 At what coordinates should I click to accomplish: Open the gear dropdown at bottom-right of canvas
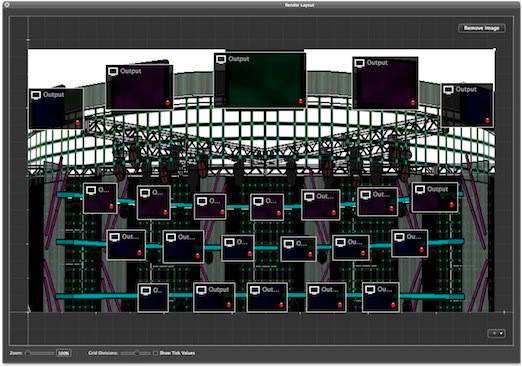(x=496, y=333)
